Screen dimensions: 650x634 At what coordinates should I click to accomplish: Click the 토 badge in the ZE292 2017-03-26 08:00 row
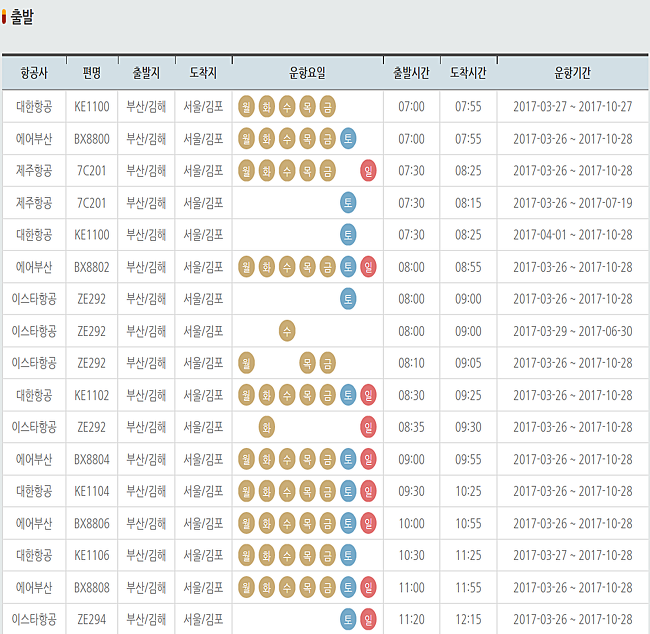pyautogui.click(x=348, y=299)
